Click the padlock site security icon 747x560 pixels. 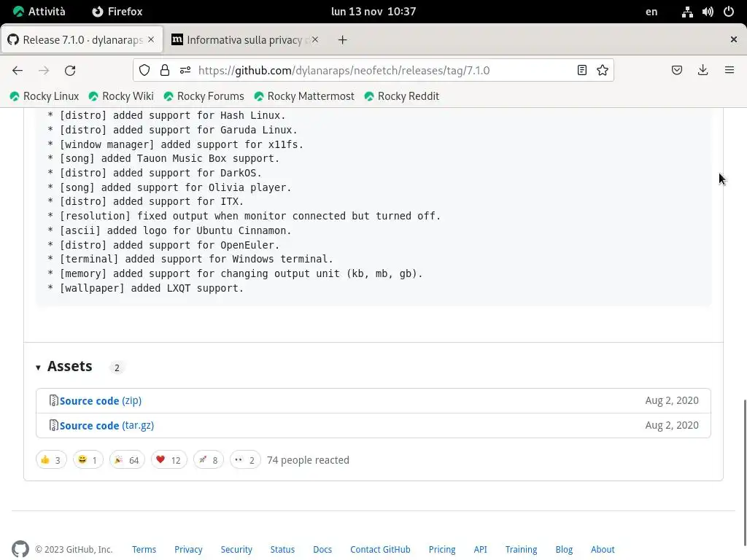click(165, 71)
